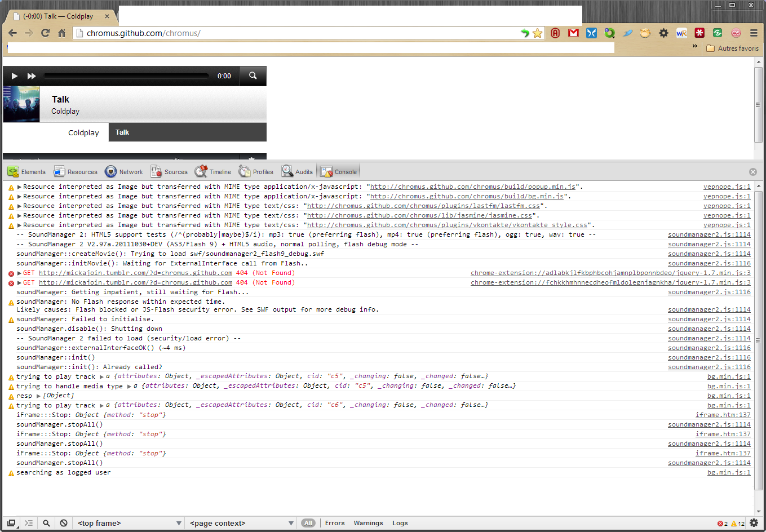Image resolution: width=766 pixels, height=532 pixels.
Task: Switch to the Resources panel
Action: (76, 172)
